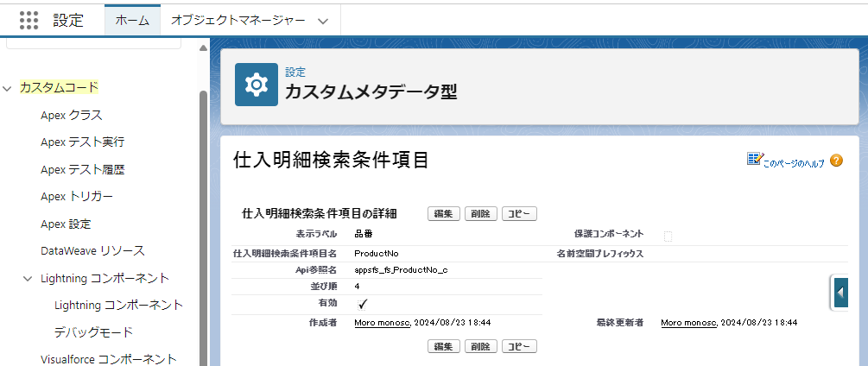Collapse the カスタムコード section

pyautogui.click(x=8, y=87)
